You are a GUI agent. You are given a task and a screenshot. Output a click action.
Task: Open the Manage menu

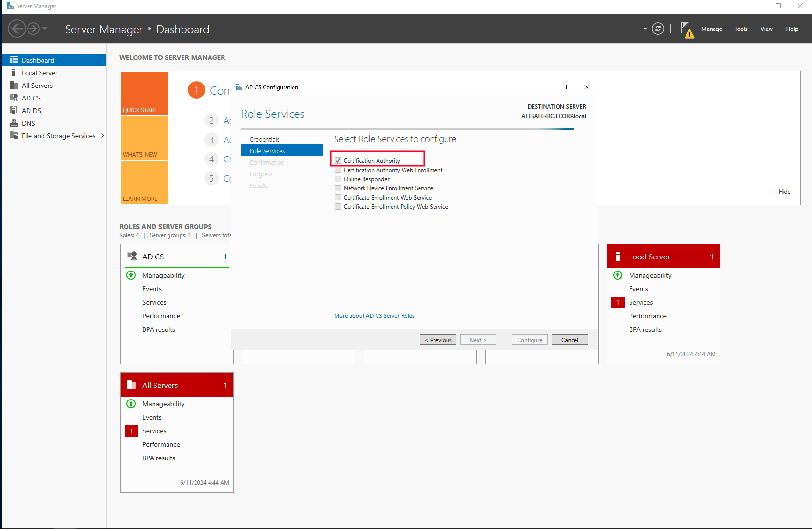[712, 29]
